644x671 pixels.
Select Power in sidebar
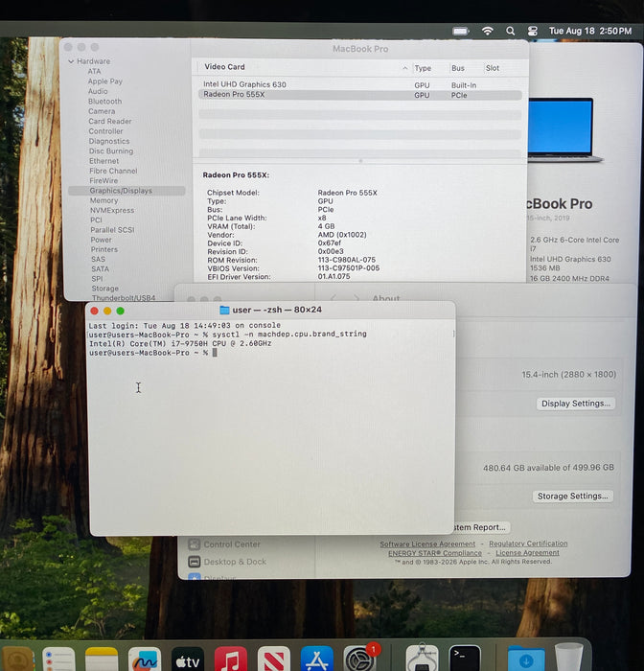point(101,240)
